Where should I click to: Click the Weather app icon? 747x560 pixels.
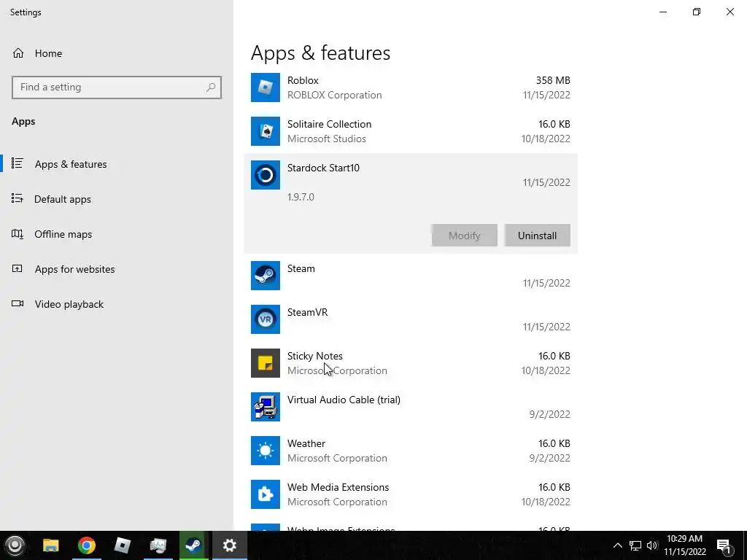pos(266,451)
